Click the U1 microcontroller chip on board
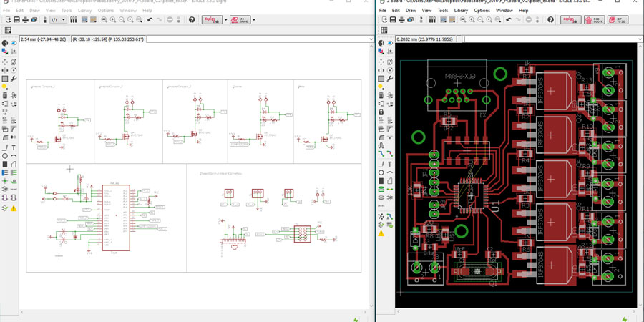This screenshot has width=644, height=322. (x=471, y=196)
